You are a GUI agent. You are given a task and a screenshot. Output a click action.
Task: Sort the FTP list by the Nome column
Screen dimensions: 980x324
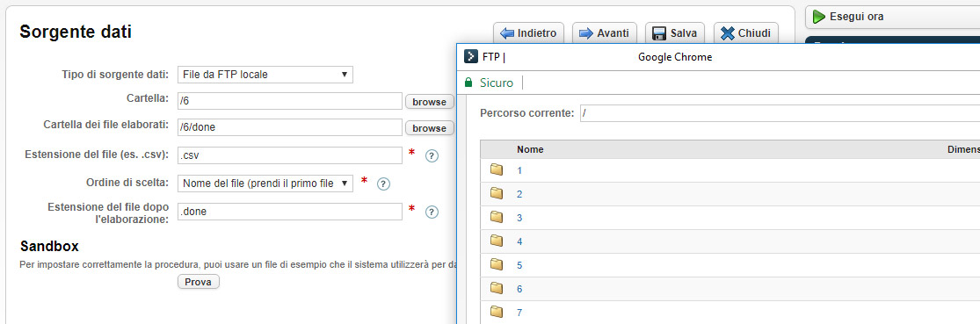tap(530, 149)
